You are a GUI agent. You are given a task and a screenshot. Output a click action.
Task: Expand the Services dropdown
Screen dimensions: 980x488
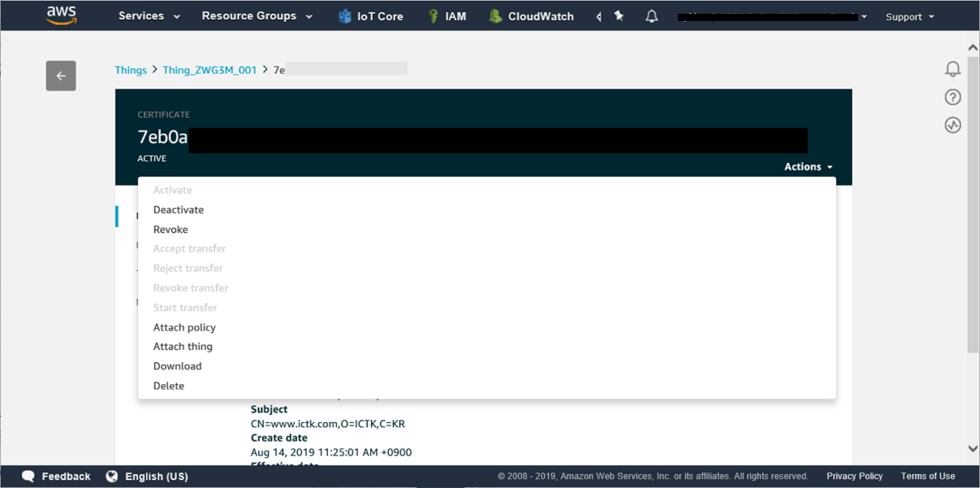pos(149,16)
